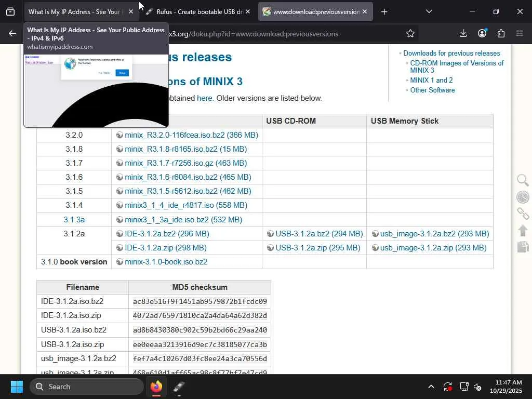Select the usb_image-3.1.2a.bz2 filename cell
This screenshot has width=532, height=399.
[83, 358]
